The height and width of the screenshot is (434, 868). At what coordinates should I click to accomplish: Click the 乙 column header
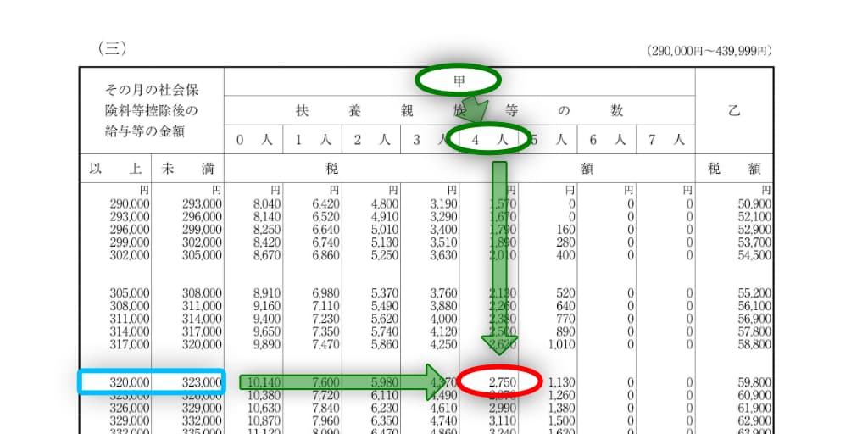coord(734,111)
